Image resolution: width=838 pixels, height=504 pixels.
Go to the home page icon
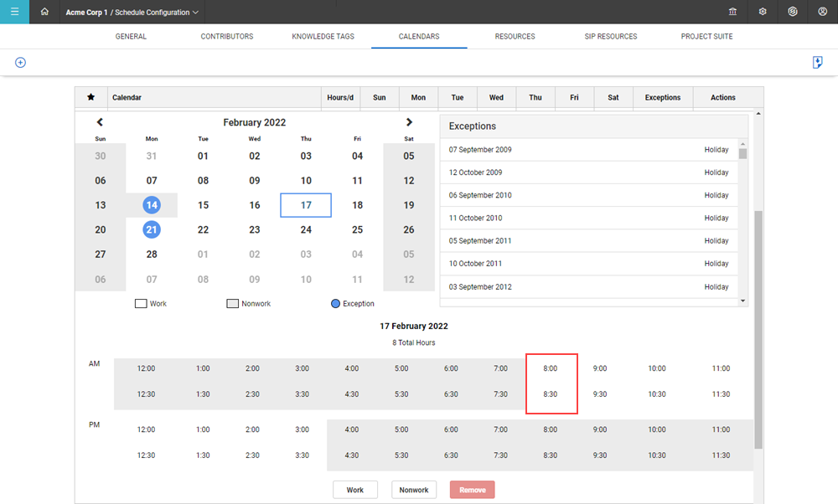coord(44,12)
